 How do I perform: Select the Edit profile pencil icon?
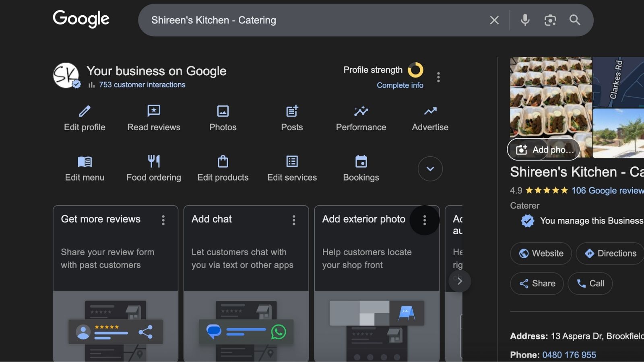pos(85,111)
